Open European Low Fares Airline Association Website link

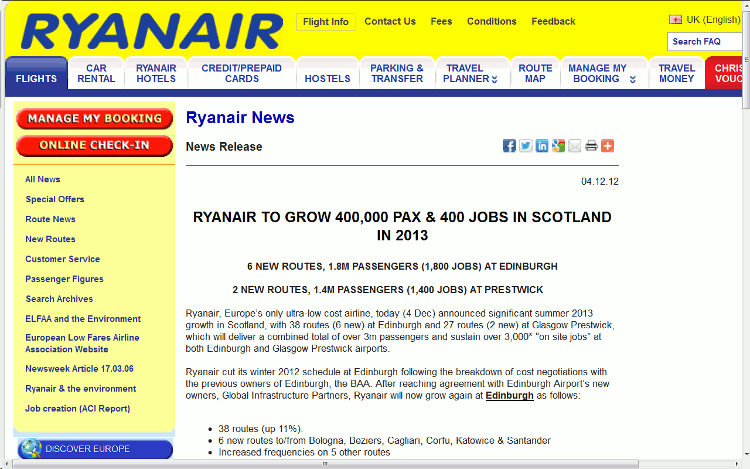tap(82, 343)
